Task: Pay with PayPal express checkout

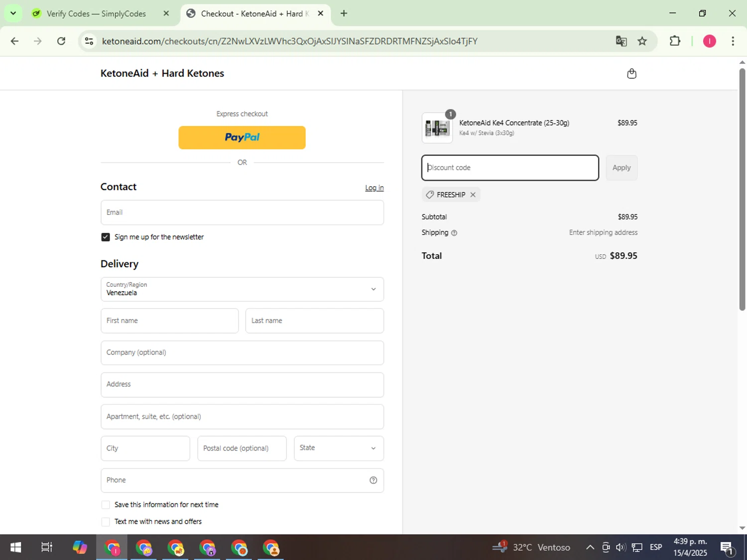Action: [242, 137]
